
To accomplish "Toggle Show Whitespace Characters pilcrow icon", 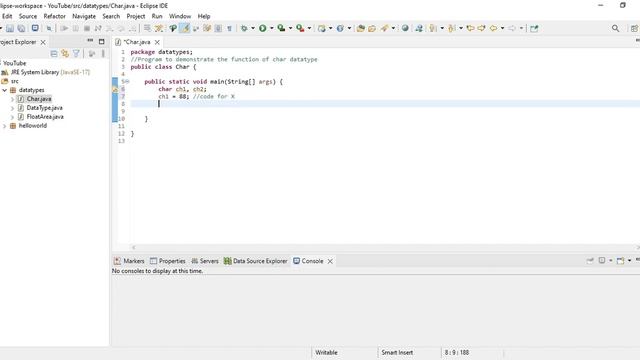I will 229,28.
